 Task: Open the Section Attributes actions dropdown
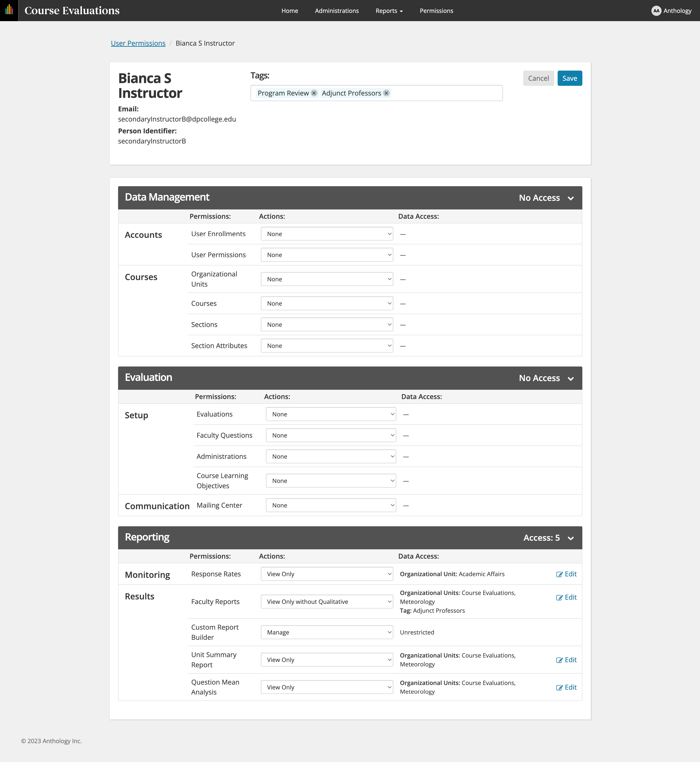pos(327,346)
